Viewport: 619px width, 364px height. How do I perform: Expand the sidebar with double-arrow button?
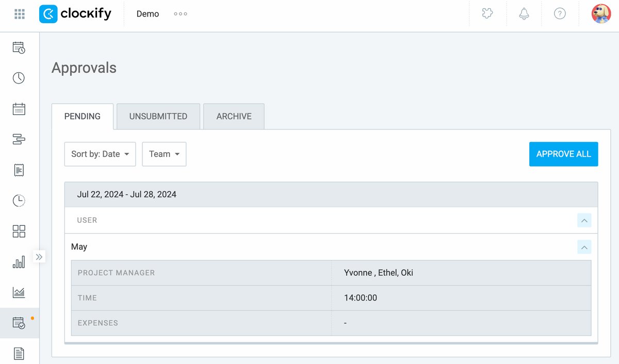[x=39, y=256]
